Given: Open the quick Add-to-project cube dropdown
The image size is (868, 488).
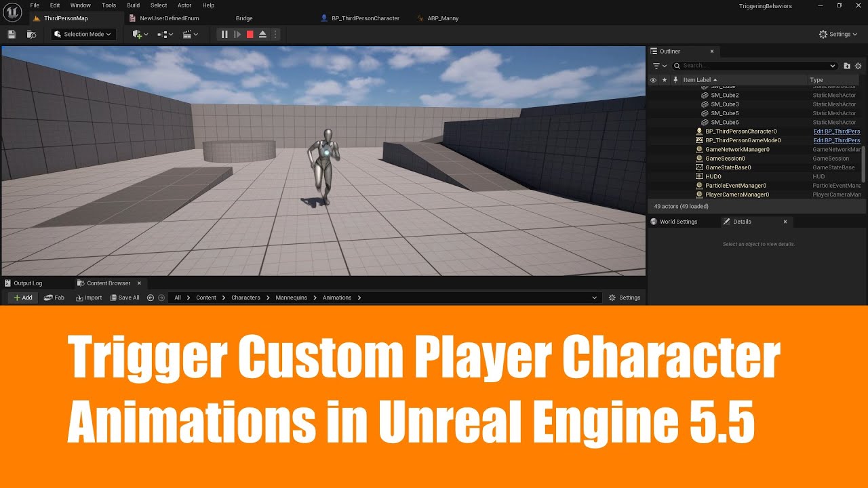Looking at the screenshot, I should pos(140,34).
